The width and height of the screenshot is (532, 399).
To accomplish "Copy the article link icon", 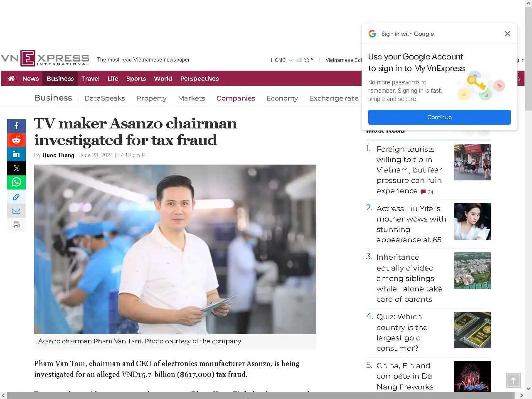I will click(x=16, y=197).
